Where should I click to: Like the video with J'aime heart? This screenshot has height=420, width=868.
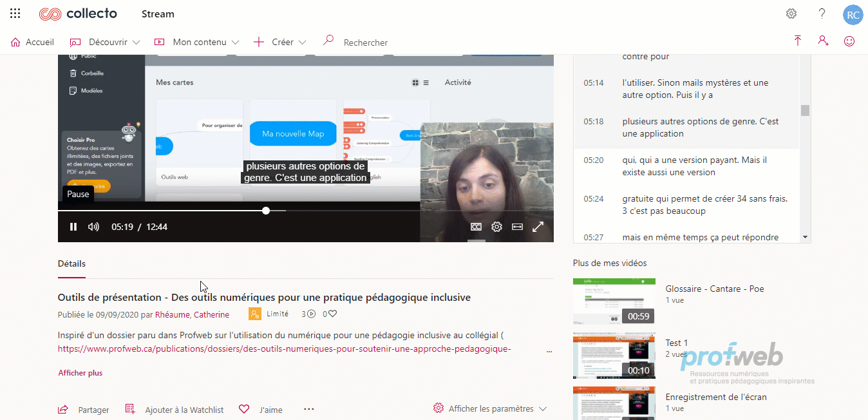[x=244, y=409]
